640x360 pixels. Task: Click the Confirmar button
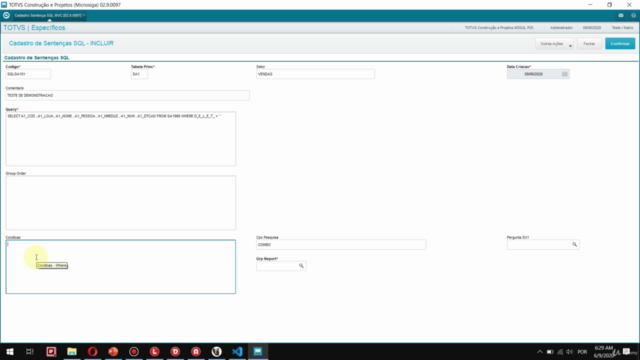click(620, 44)
